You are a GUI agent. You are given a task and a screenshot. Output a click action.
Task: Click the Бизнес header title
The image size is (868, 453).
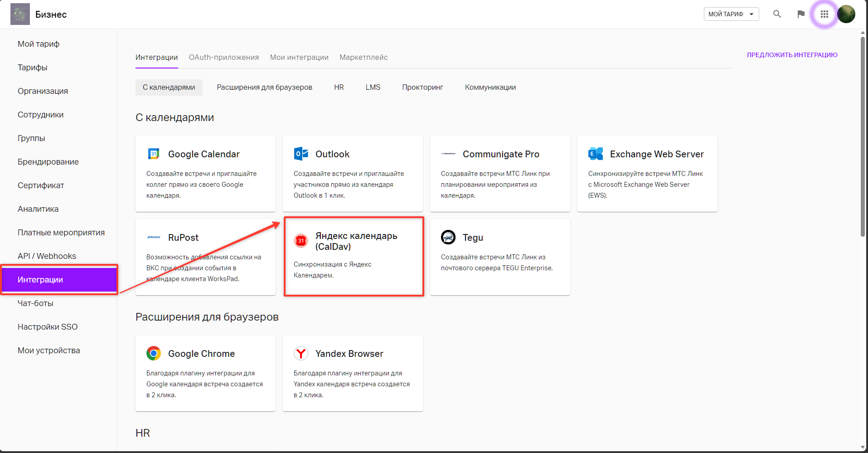pyautogui.click(x=51, y=15)
